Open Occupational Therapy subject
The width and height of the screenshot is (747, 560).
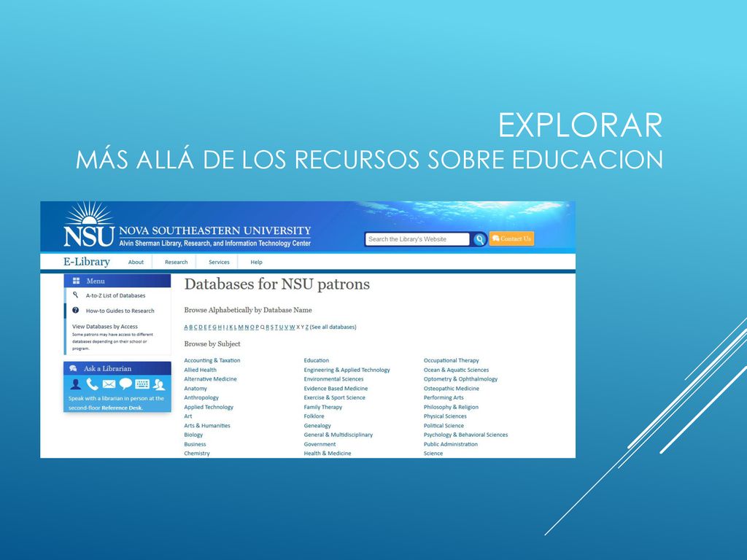pos(451,360)
